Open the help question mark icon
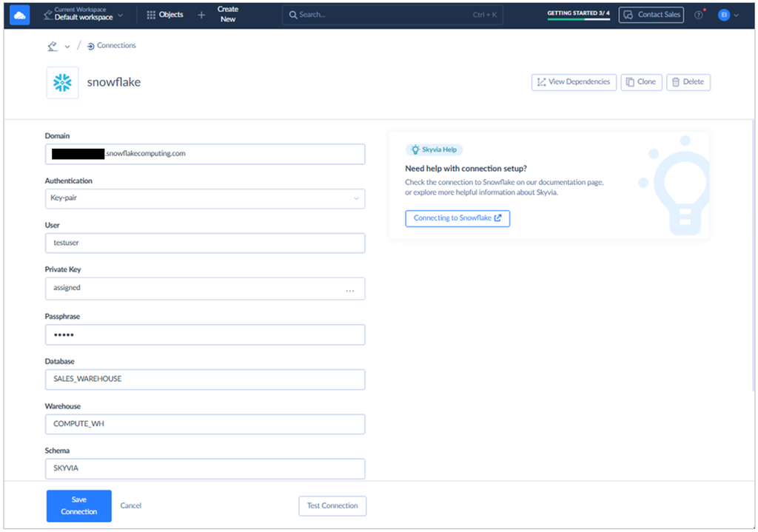Screen dimensions: 758x532 pos(699,15)
